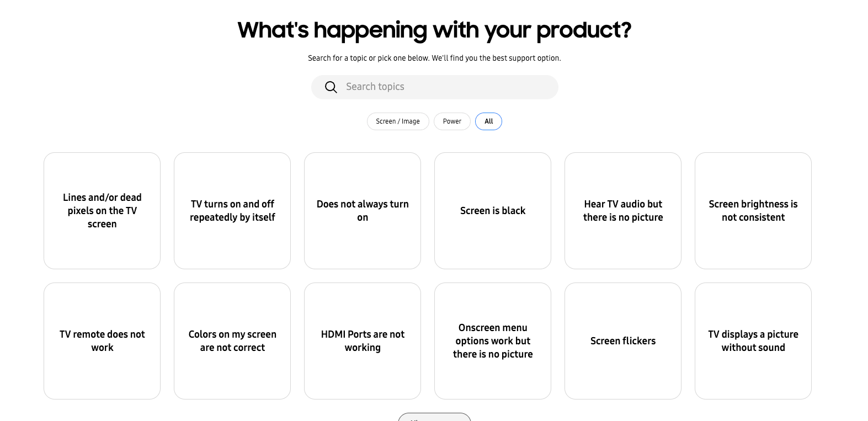The image size is (868, 421).
Task: Click the What's happening with your product heading
Action: (x=434, y=30)
